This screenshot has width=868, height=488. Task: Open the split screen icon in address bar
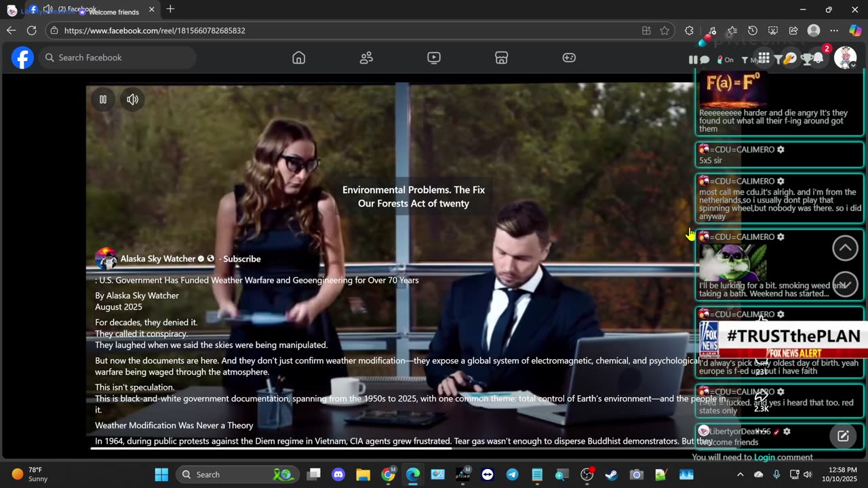click(x=646, y=30)
